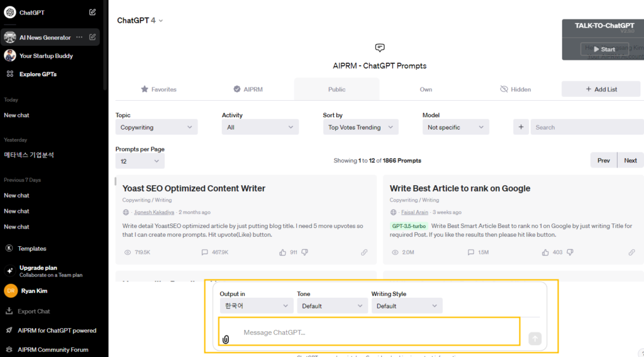Click the Add List button
The image size is (644, 357).
point(601,89)
